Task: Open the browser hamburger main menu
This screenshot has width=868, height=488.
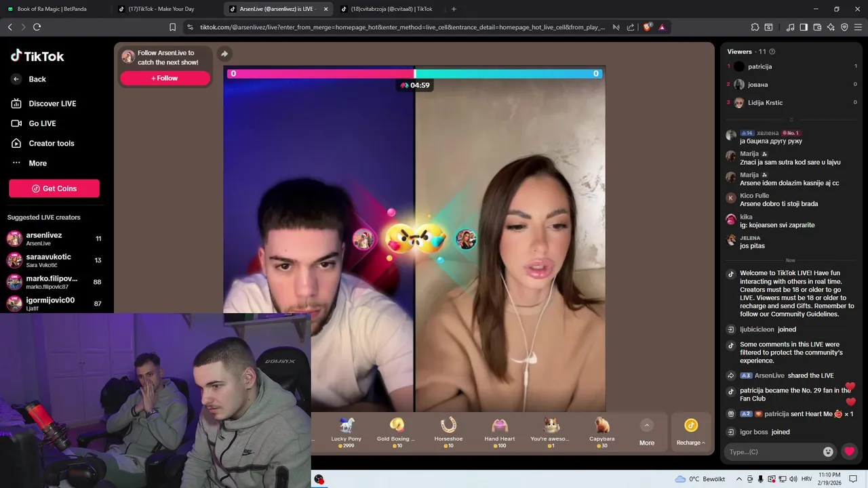Action: [858, 27]
